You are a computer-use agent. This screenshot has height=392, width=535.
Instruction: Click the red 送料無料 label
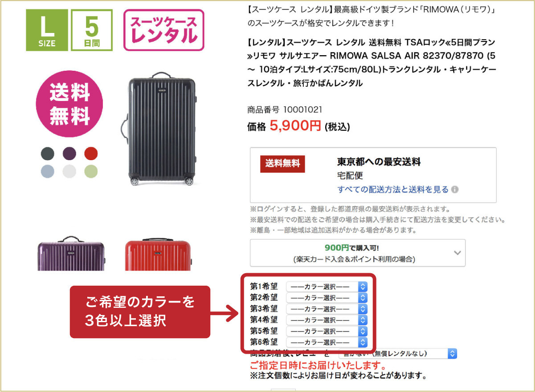[283, 163]
